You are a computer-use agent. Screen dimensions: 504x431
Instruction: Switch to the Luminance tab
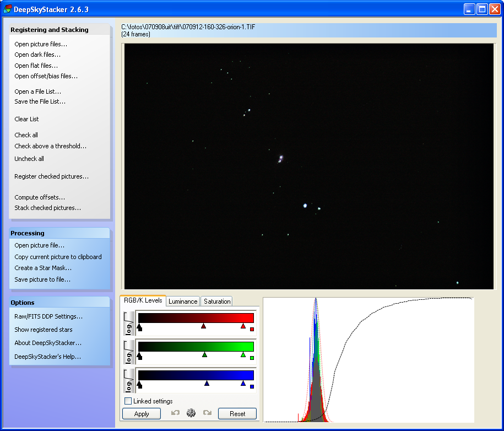click(183, 301)
